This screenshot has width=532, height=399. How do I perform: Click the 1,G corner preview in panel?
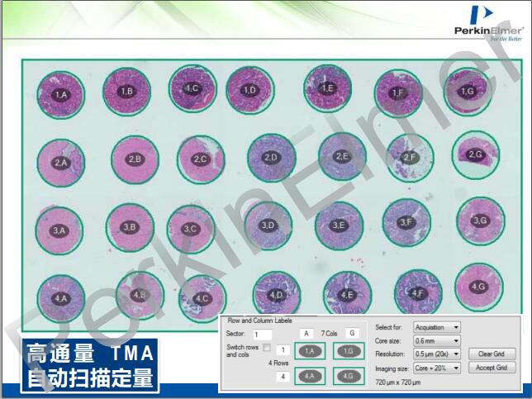[349, 351]
